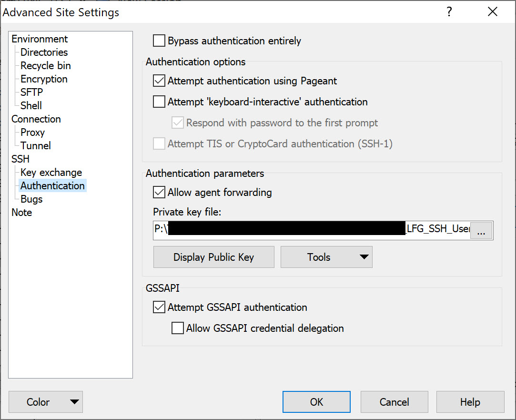Enable Bypass authentication entirely checkbox

click(159, 41)
